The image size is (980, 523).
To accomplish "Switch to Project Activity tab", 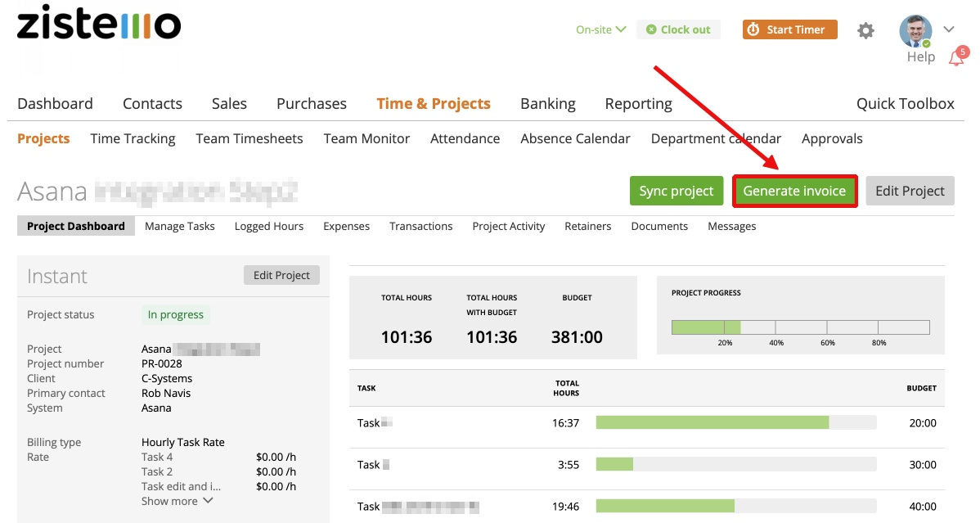I will coord(508,227).
